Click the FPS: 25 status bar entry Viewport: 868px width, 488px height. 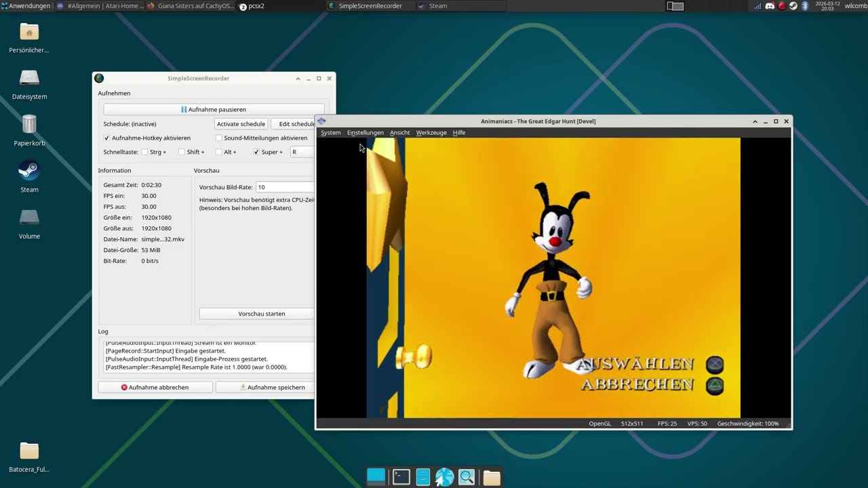(x=667, y=424)
